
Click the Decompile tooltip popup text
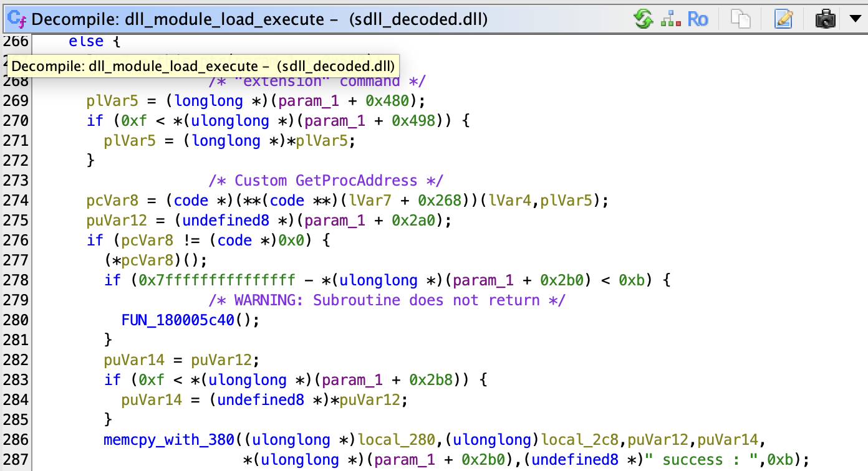pos(203,67)
